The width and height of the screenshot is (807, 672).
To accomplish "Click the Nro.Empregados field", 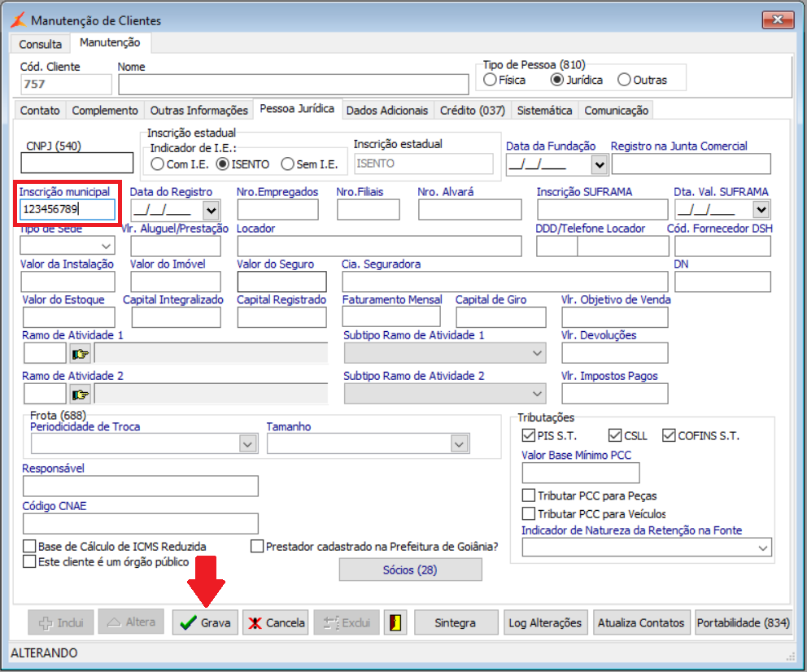I will [x=278, y=209].
